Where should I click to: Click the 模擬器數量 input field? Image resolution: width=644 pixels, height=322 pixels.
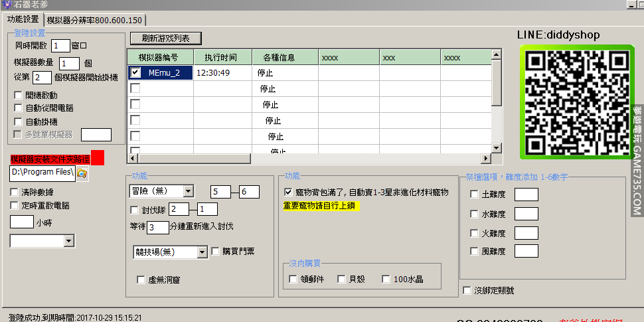click(69, 63)
